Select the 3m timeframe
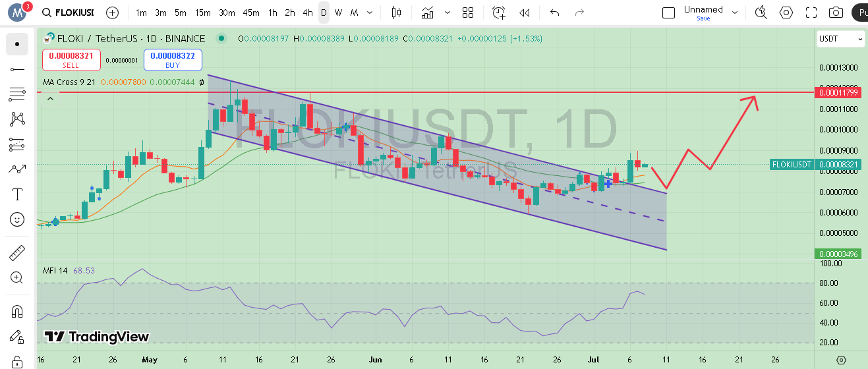Viewport: 868px width, 369px height. click(161, 13)
